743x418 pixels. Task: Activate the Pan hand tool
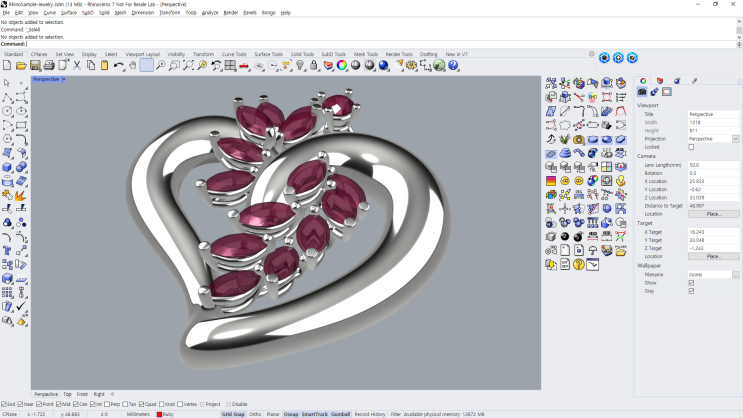click(133, 65)
